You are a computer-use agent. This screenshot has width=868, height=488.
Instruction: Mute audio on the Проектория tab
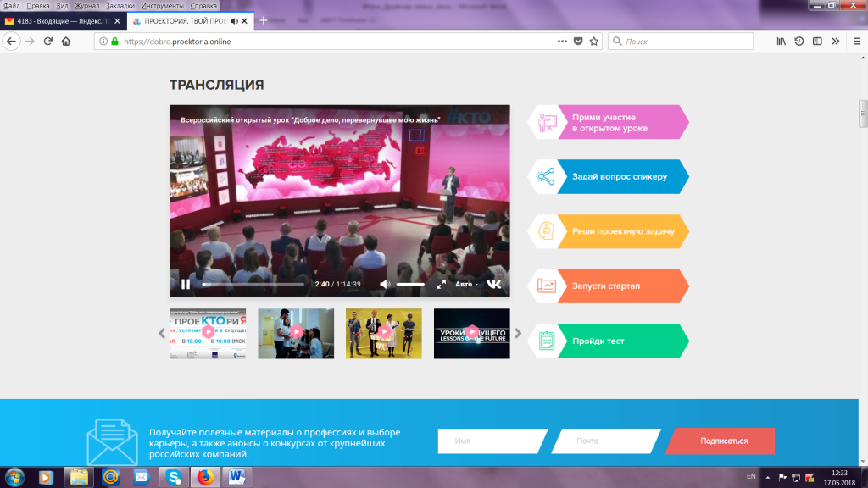(x=234, y=21)
